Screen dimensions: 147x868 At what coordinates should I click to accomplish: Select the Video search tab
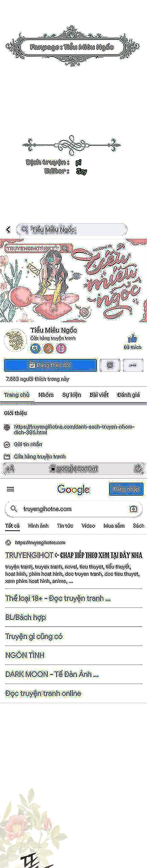pos(88,525)
